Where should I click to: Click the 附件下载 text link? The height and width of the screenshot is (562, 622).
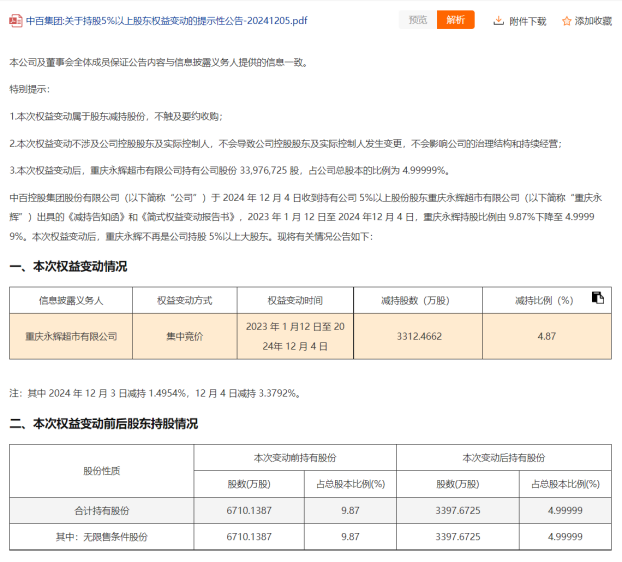[527, 21]
